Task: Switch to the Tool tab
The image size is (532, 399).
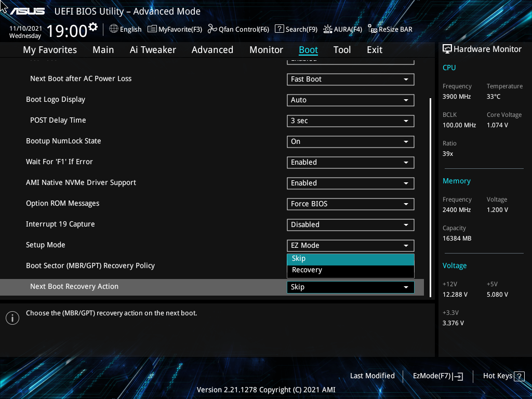Action: (x=342, y=50)
